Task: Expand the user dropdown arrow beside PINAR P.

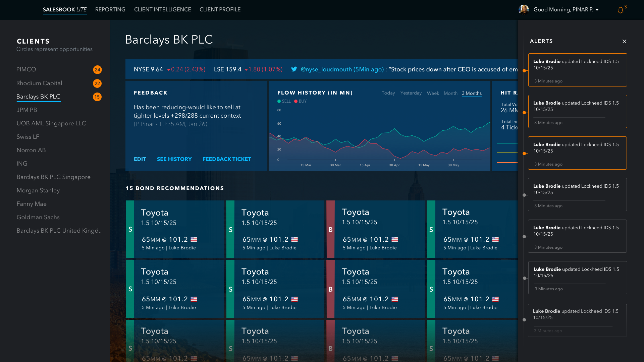Action: point(597,10)
